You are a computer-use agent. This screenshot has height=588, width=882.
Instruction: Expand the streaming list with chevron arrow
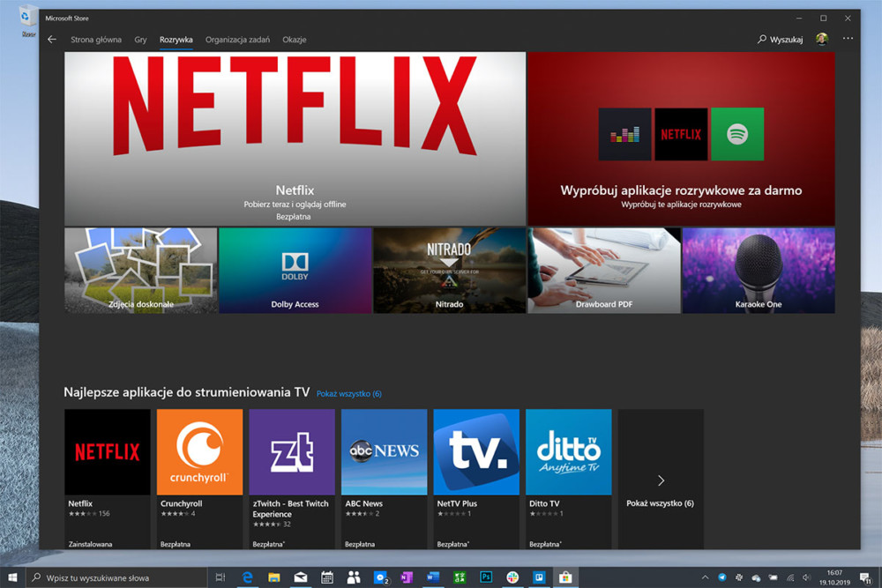[x=661, y=480]
